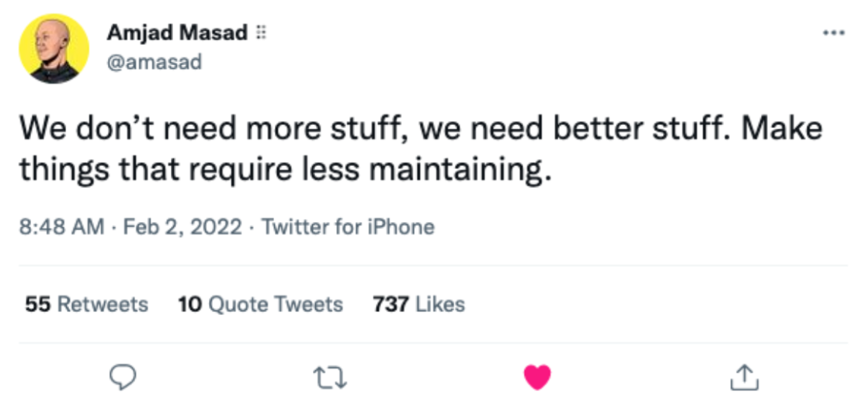Open the three-dot more options menu
The image size is (868, 409).
tap(833, 33)
